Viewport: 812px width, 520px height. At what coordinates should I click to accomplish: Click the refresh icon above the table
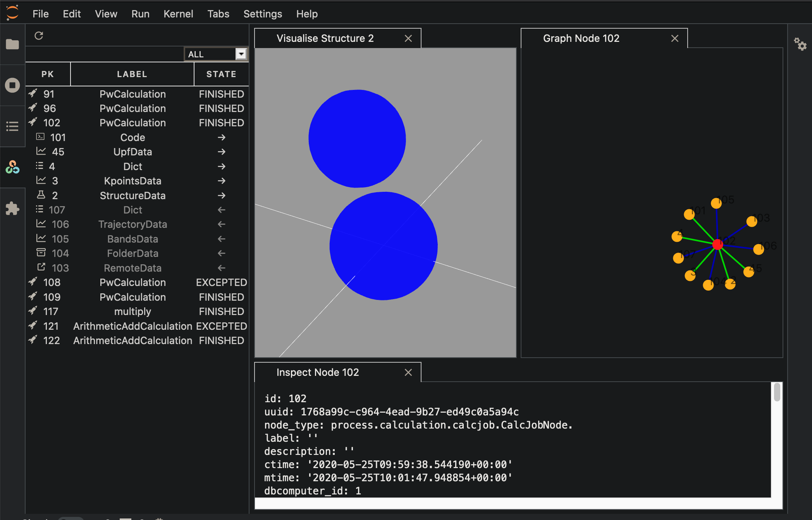click(x=39, y=36)
